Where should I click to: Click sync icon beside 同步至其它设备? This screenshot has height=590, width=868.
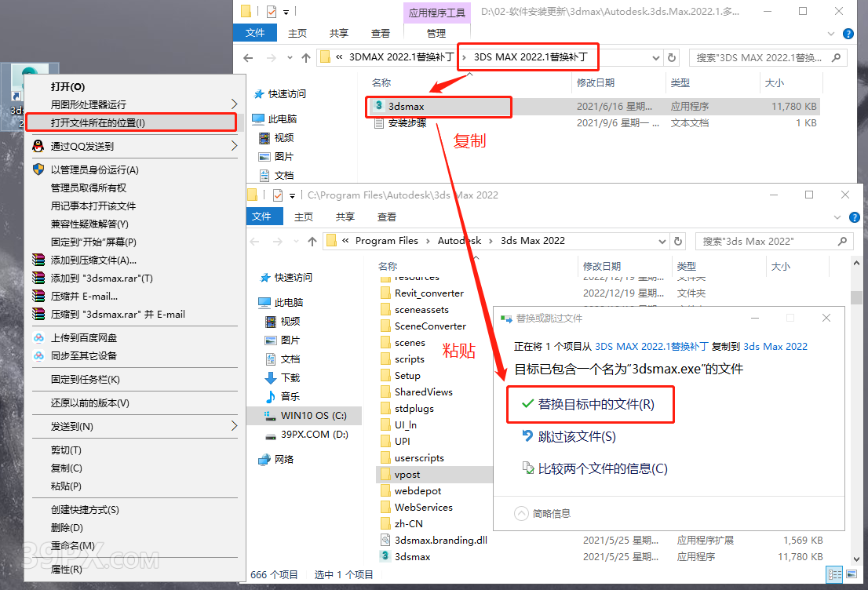(38, 356)
